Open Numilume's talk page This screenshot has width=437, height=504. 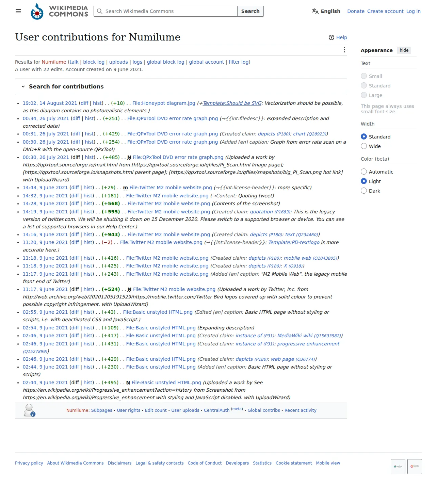[x=74, y=62]
